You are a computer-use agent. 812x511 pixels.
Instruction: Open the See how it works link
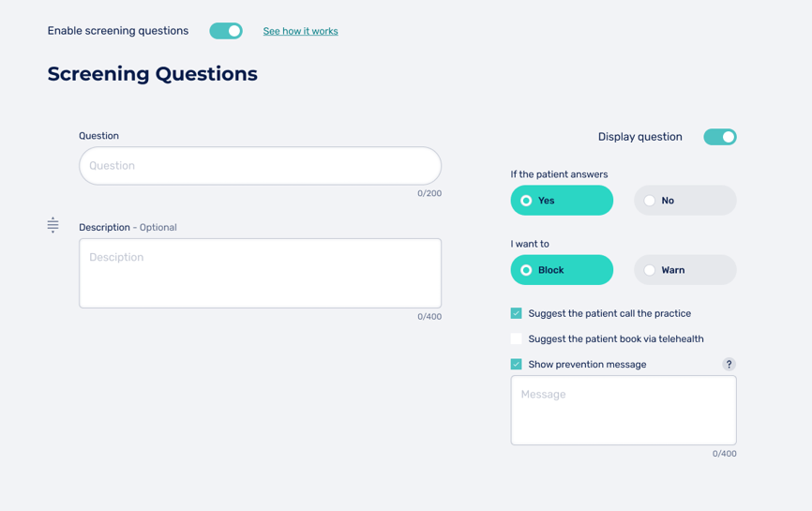[x=300, y=31]
